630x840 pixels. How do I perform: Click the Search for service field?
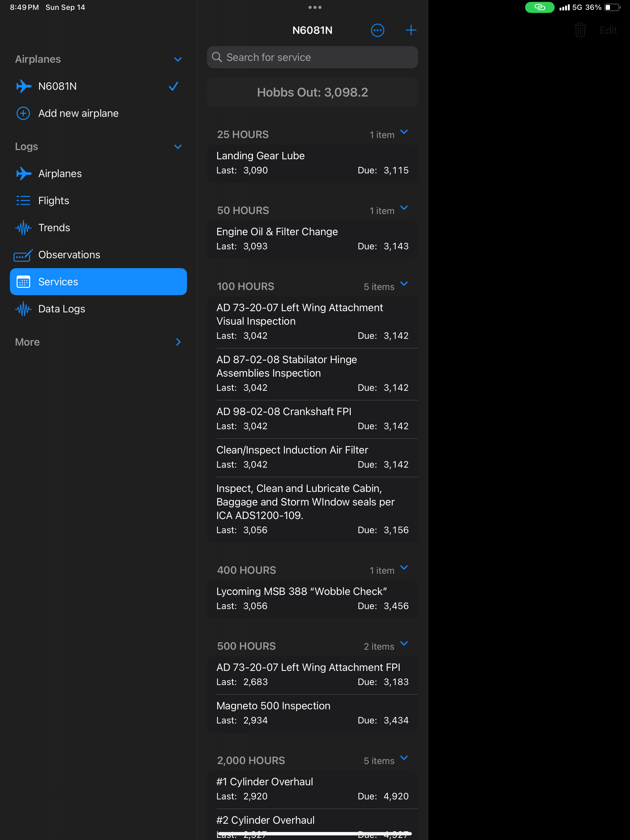312,57
